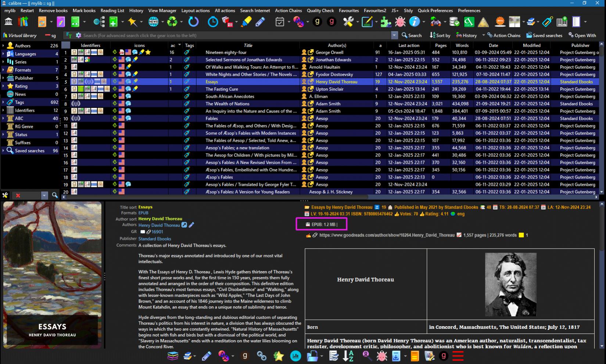Open the Quality Check menu
This screenshot has height=364, width=606.
click(320, 11)
